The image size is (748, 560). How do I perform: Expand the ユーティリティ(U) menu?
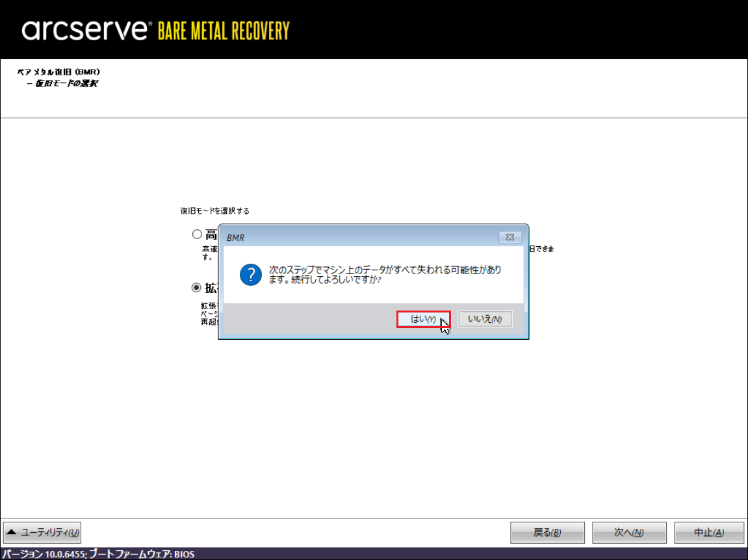click(x=42, y=532)
